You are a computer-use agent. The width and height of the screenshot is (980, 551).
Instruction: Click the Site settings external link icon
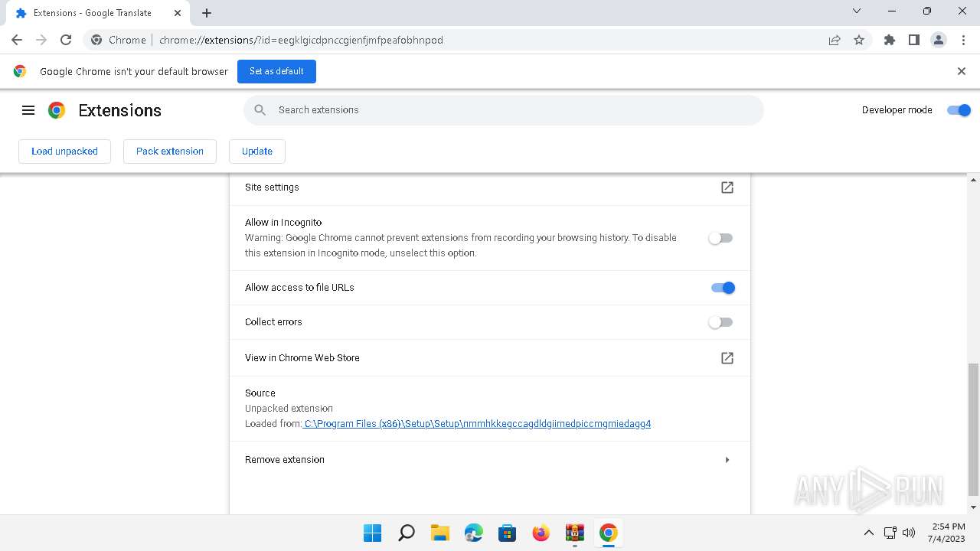727,187
